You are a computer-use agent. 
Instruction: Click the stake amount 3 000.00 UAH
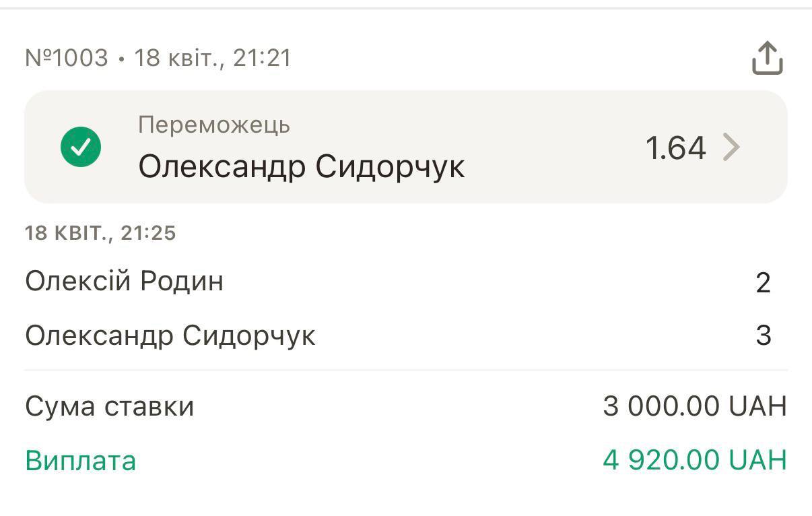click(x=694, y=407)
